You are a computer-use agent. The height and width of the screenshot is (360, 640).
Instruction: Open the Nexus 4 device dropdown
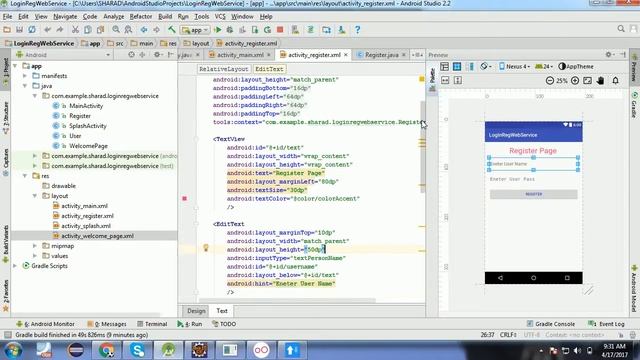tap(514, 67)
